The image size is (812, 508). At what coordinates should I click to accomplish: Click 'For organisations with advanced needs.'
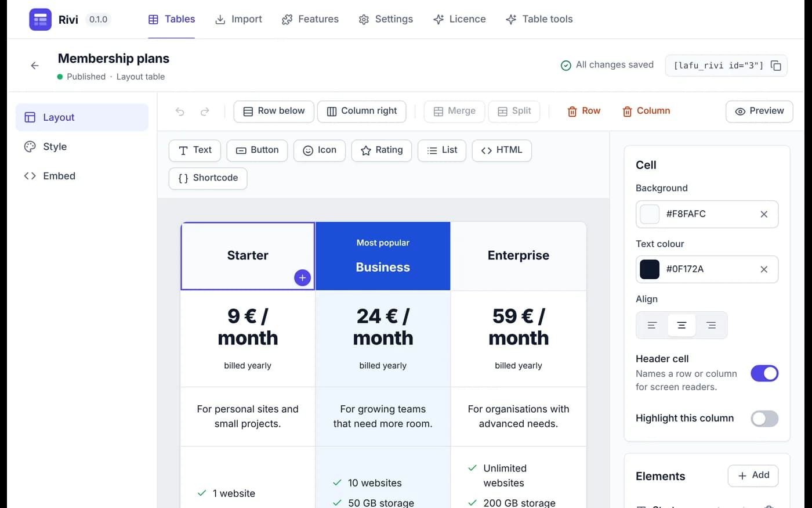[519, 417]
